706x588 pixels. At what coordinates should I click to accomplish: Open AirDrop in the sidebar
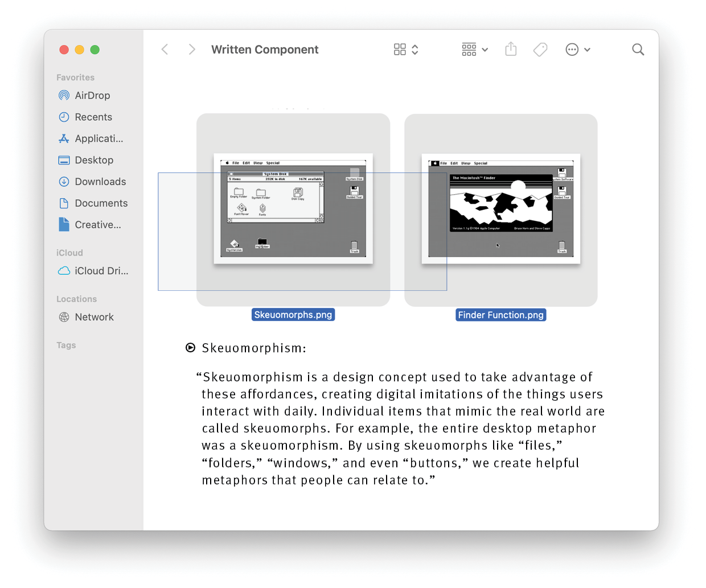[x=94, y=95]
